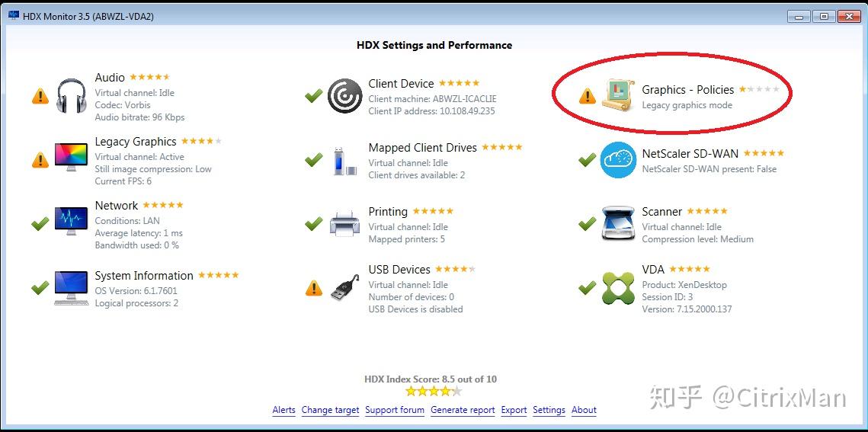Screen dimensions: 868x432
Task: Click the Generate report link
Action: (x=463, y=410)
